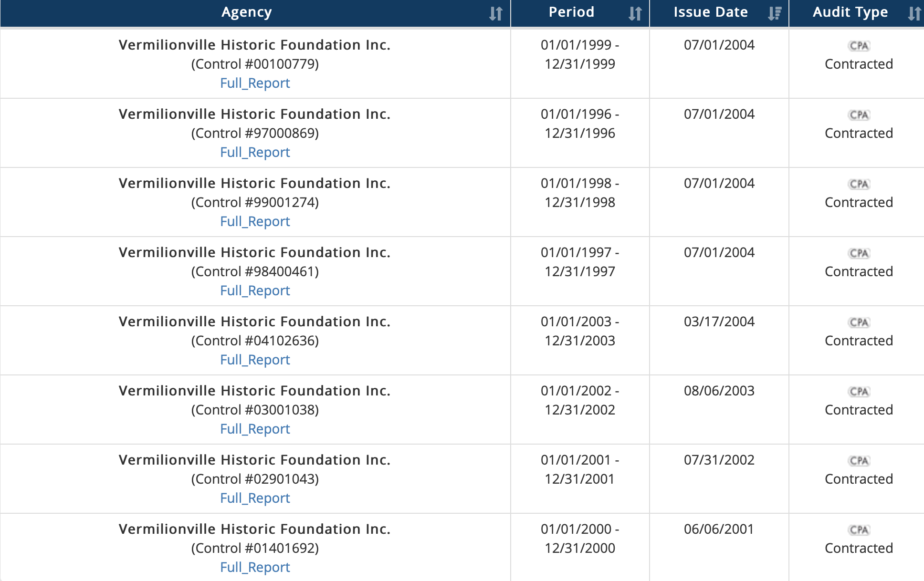Click the Agency column sort arrows icon
This screenshot has height=581, width=924.
(x=496, y=13)
